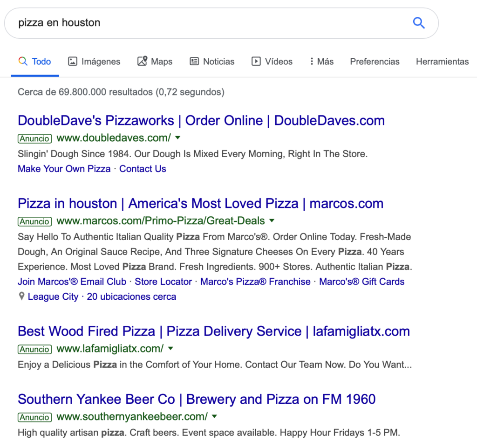This screenshot has height=448, width=477.
Task: Click the Imágenes picture icon
Action: (72, 61)
